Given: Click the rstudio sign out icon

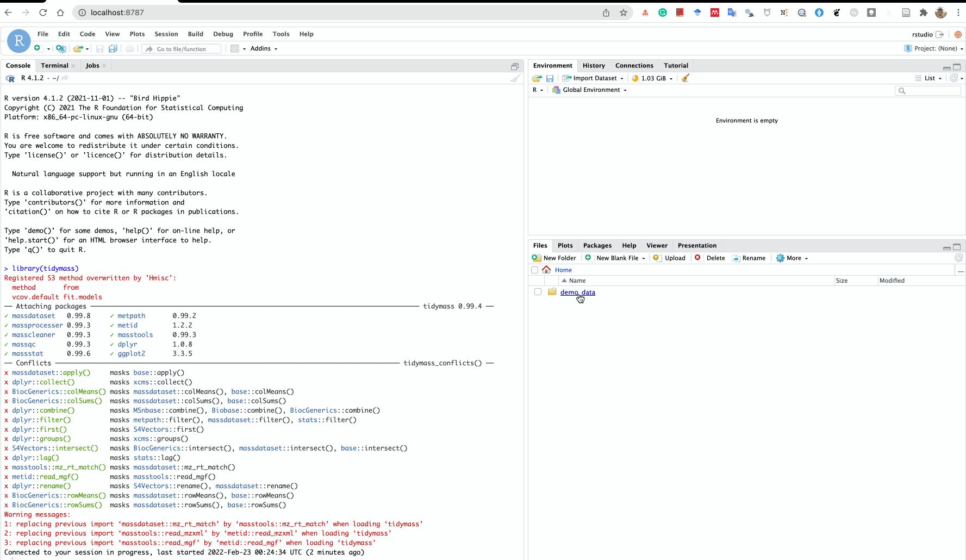Looking at the screenshot, I should [x=940, y=34].
